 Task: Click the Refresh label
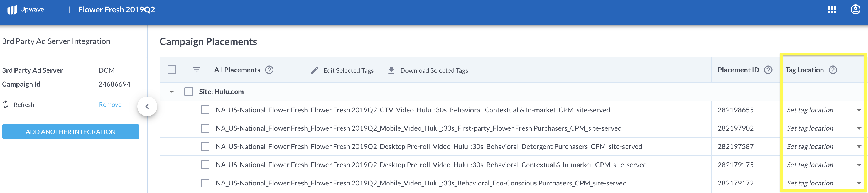[24, 105]
